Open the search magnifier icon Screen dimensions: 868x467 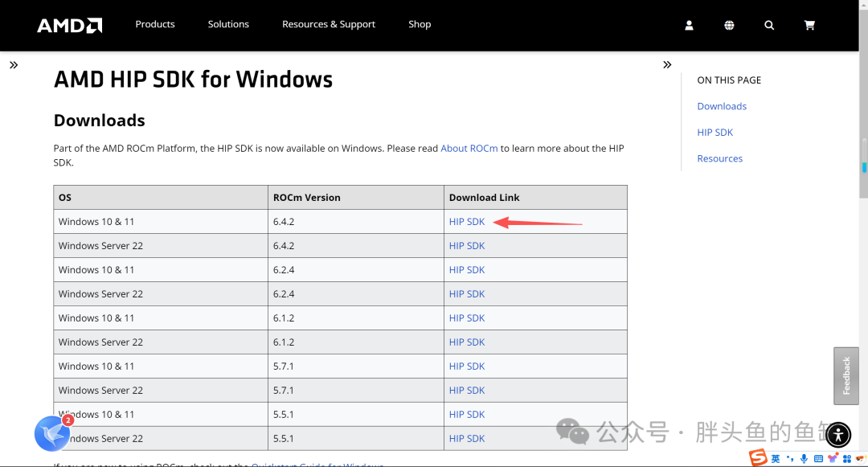tap(769, 25)
